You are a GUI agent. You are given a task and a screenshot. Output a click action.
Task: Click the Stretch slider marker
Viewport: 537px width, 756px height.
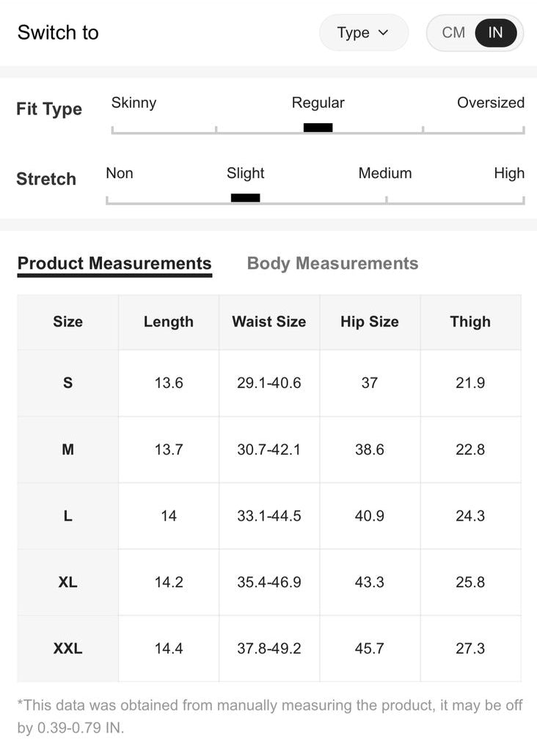pyautogui.click(x=245, y=198)
